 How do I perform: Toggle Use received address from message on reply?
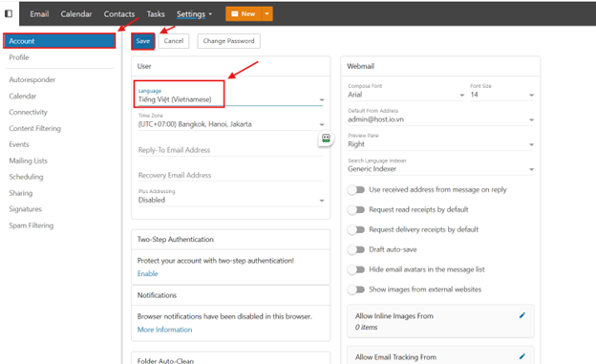tap(356, 189)
